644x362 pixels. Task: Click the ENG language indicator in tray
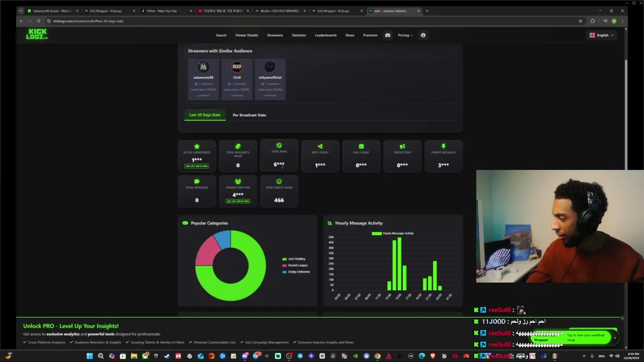(601, 356)
